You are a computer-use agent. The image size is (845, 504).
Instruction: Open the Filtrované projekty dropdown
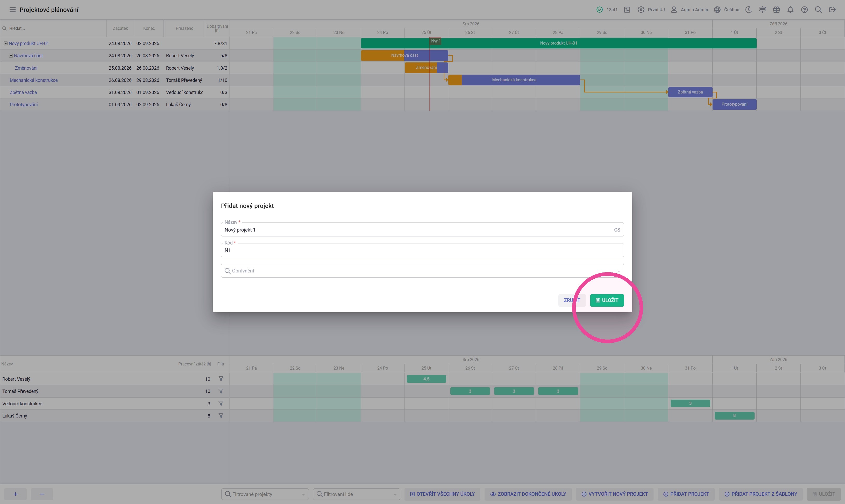click(x=265, y=494)
